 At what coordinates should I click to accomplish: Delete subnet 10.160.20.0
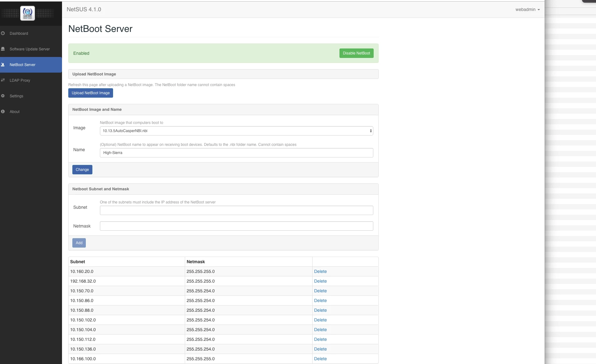coord(320,271)
